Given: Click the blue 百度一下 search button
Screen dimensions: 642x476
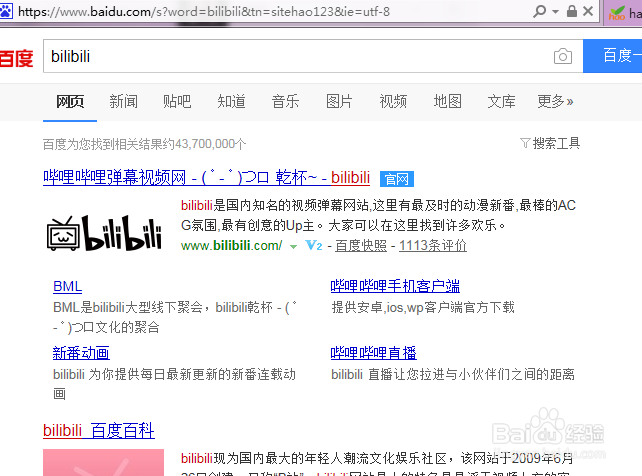Looking at the screenshot, I should [613, 56].
